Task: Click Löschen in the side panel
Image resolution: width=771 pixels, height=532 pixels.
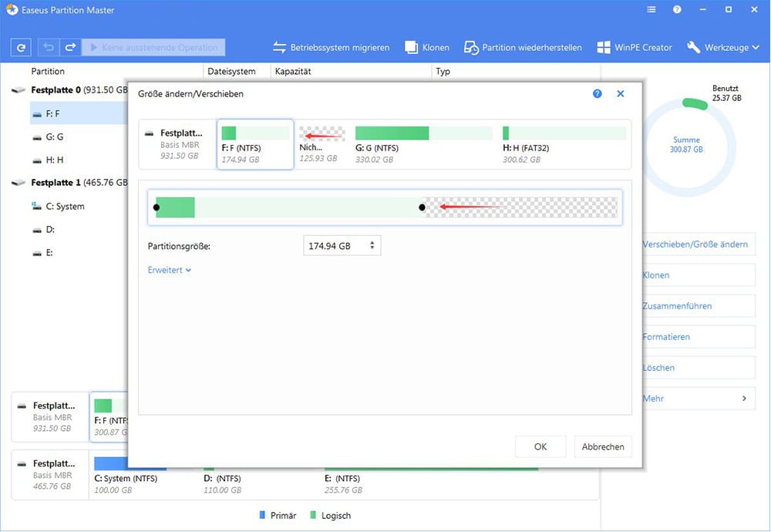Action: click(699, 367)
